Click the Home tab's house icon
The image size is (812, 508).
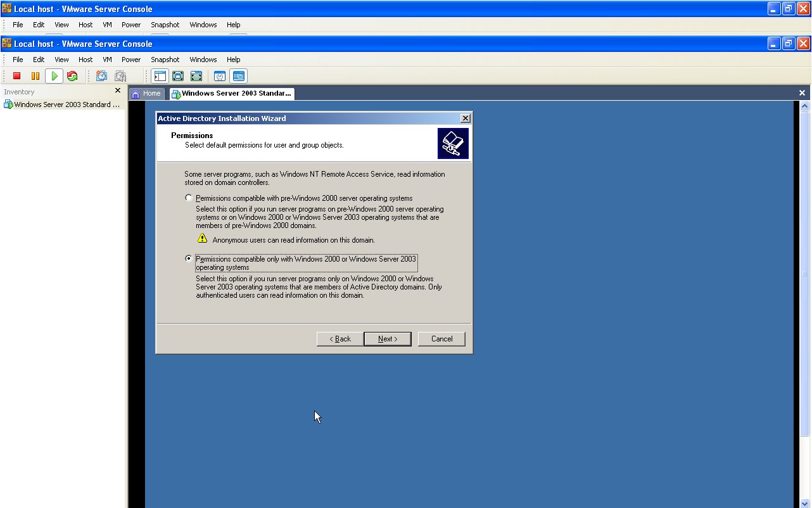[x=136, y=94]
